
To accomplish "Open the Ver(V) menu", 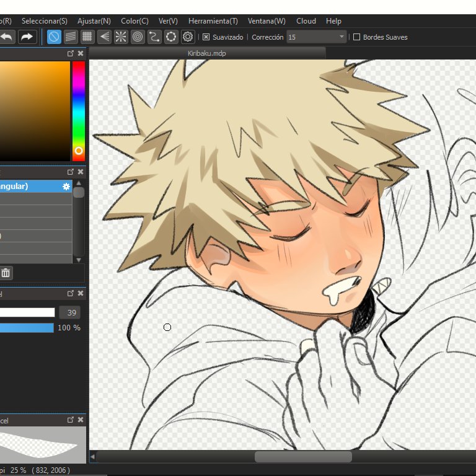I will pyautogui.click(x=168, y=21).
